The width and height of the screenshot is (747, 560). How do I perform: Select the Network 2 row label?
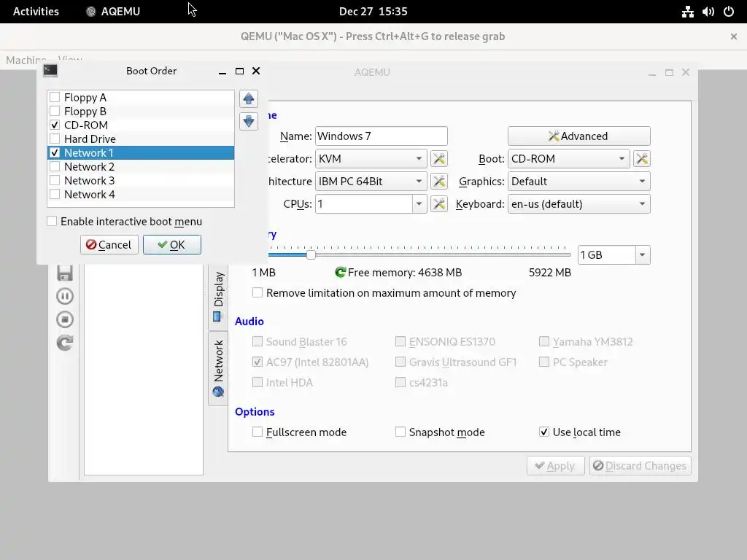tap(90, 167)
